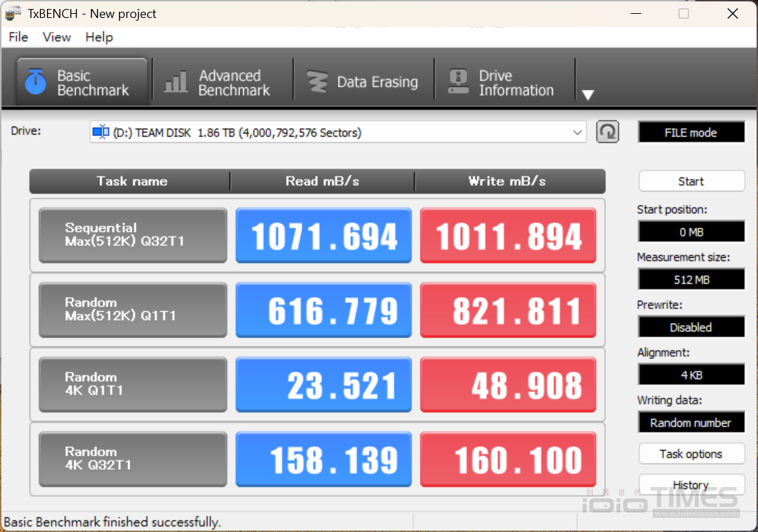The width and height of the screenshot is (758, 532).
Task: Select the Basic Benchmark stopwatch icon
Action: pos(35,81)
